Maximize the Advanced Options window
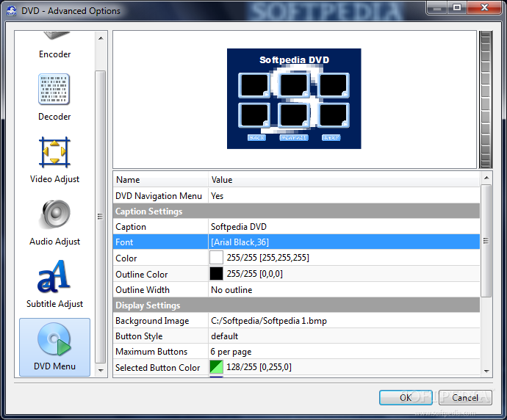 click(456, 8)
